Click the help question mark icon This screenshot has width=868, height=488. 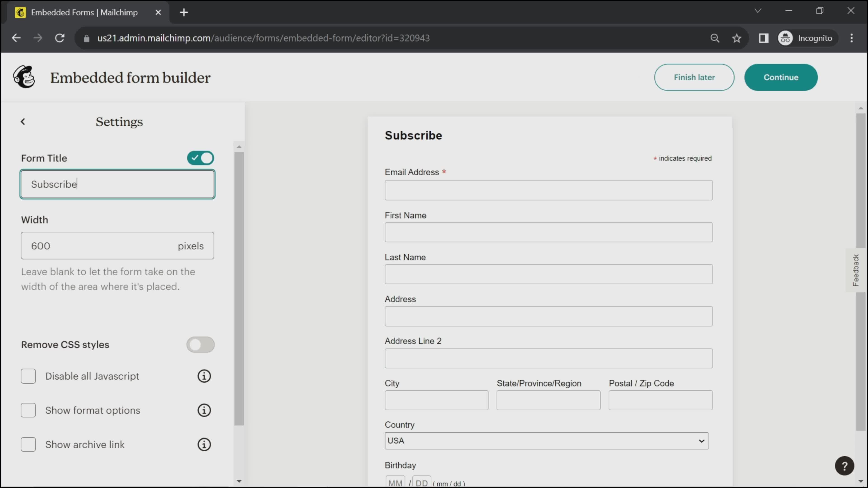pos(845,466)
